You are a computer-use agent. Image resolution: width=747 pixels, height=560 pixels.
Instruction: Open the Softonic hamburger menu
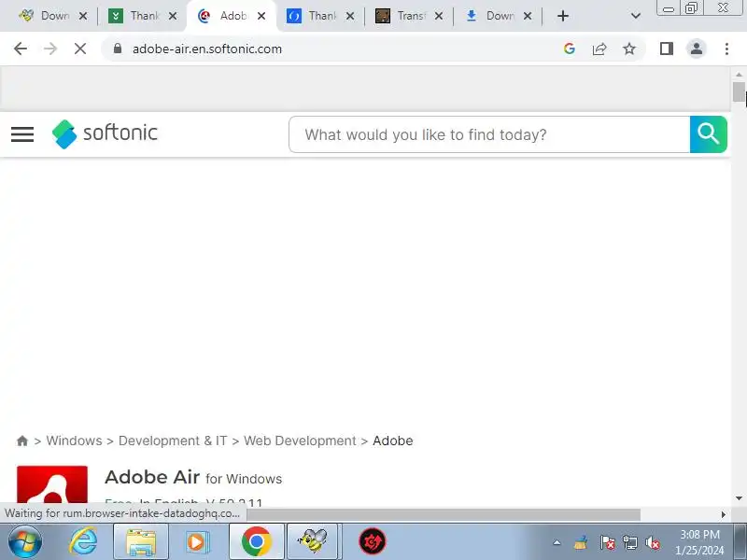point(22,134)
